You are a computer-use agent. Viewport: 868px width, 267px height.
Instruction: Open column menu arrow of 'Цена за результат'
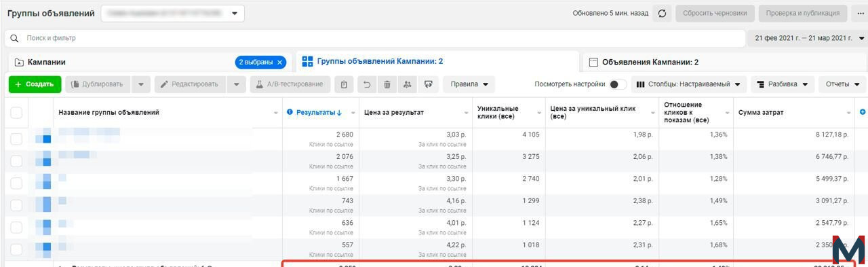(x=466, y=113)
